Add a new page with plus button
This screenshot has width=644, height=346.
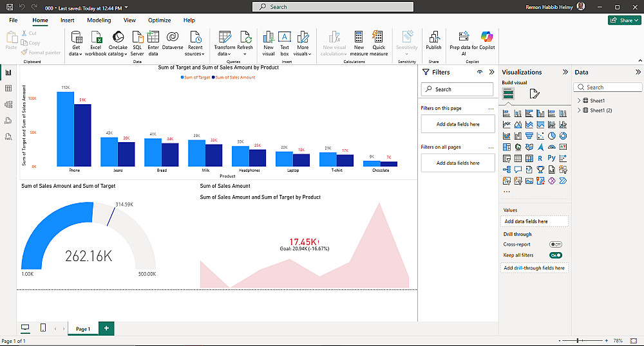tap(106, 328)
